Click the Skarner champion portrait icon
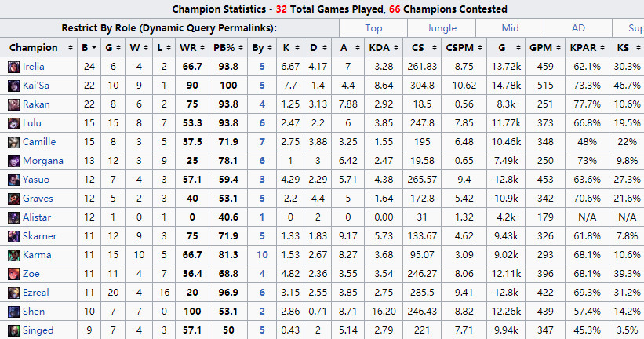The image size is (644, 339). (x=14, y=236)
